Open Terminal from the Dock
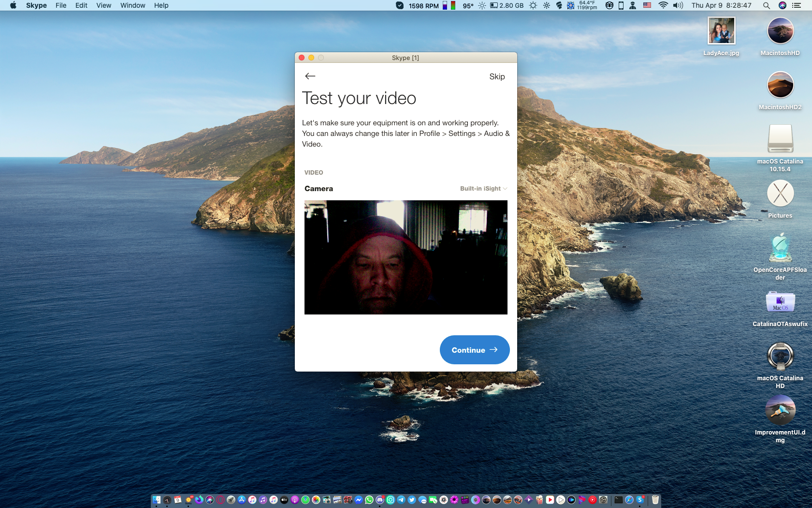This screenshot has height=508, width=812. click(618, 500)
